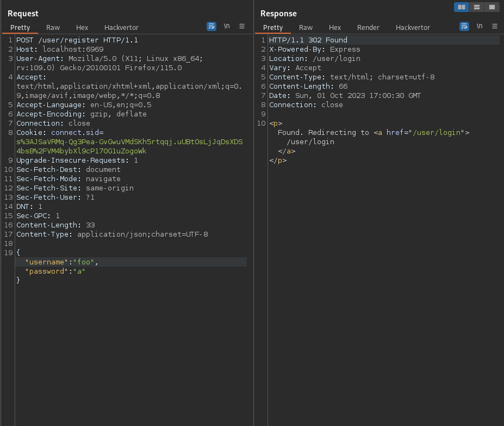Click the X-Powered-By: Express header
The width and height of the screenshot is (504, 426).
pyautogui.click(x=315, y=50)
